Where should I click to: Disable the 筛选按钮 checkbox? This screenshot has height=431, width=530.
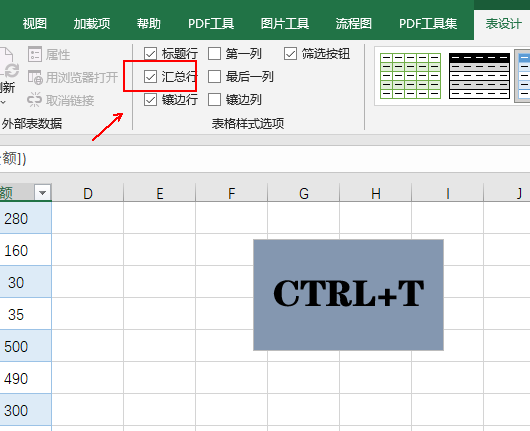(x=290, y=54)
